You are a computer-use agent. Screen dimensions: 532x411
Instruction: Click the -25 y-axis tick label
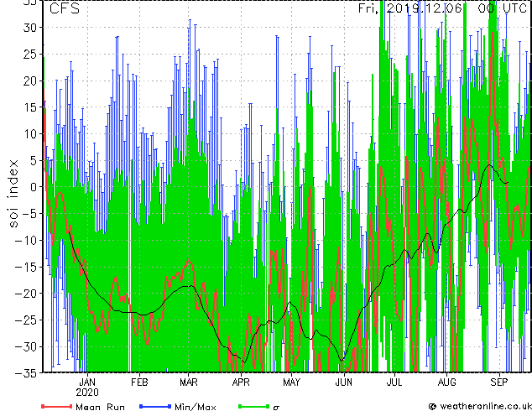pyautogui.click(x=26, y=320)
